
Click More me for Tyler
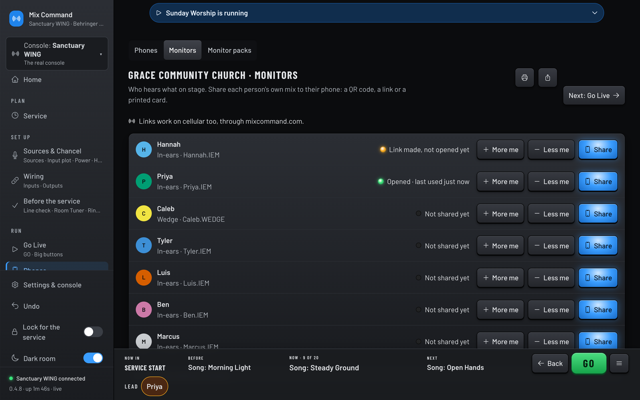pos(500,245)
